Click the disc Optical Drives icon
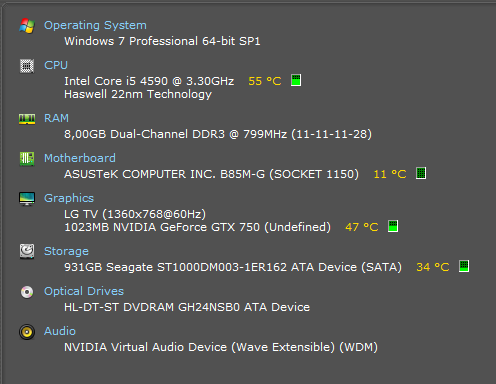Screen dimensions: 496x384 pyautogui.click(x=27, y=292)
